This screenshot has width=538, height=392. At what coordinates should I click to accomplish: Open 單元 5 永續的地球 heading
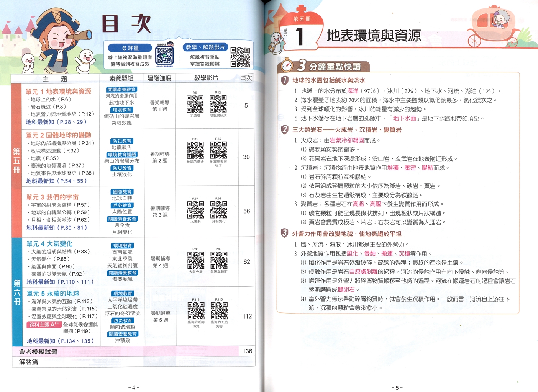click(x=53, y=293)
